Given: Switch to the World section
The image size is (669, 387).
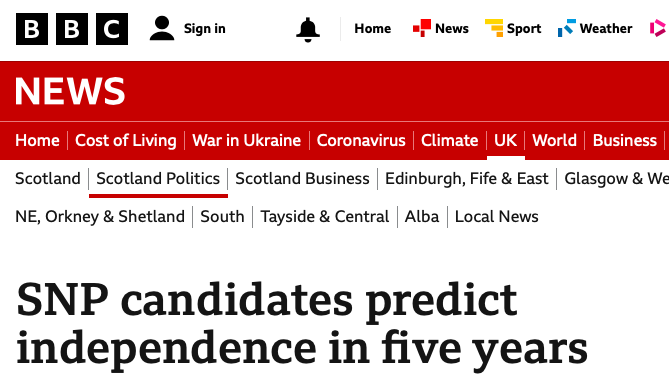Looking at the screenshot, I should [x=554, y=140].
